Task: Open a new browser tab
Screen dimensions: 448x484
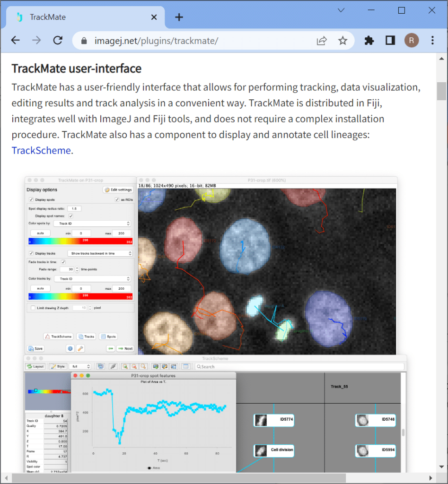Action: point(179,17)
